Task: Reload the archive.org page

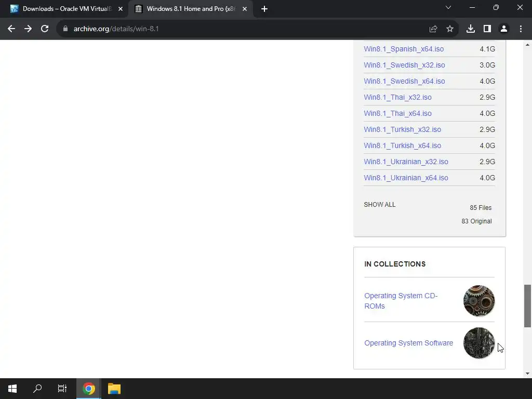Action: [x=45, y=29]
